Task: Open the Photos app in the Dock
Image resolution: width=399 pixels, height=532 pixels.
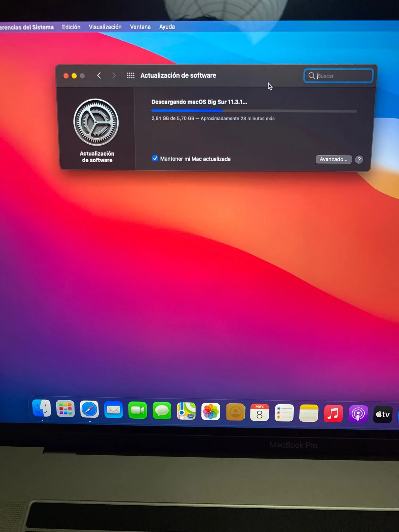Action: tap(211, 412)
